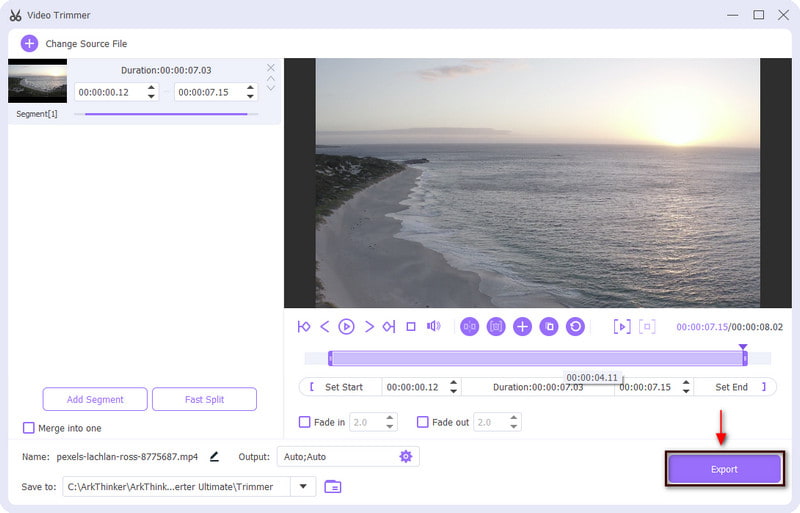This screenshot has height=513, width=800.
Task: Decrease the segment list start time 00:00:00.12
Action: pos(151,96)
